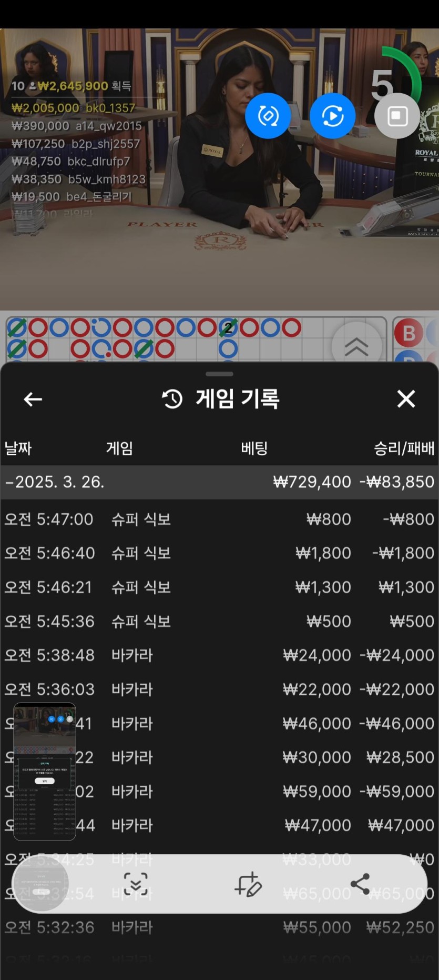Tap the scroll capture icon in screenshot toolbar
Screen dimensions: 439x980
(136, 884)
